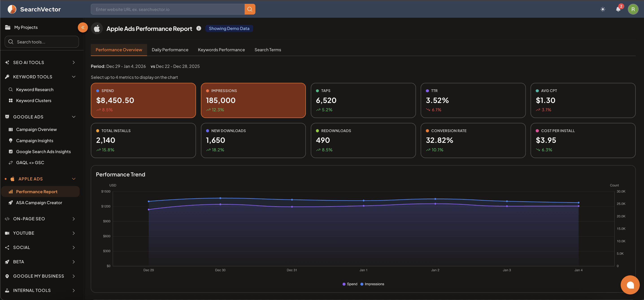Open the Keyword Clusters tool
Screen dimensions: 644x300
[33, 101]
